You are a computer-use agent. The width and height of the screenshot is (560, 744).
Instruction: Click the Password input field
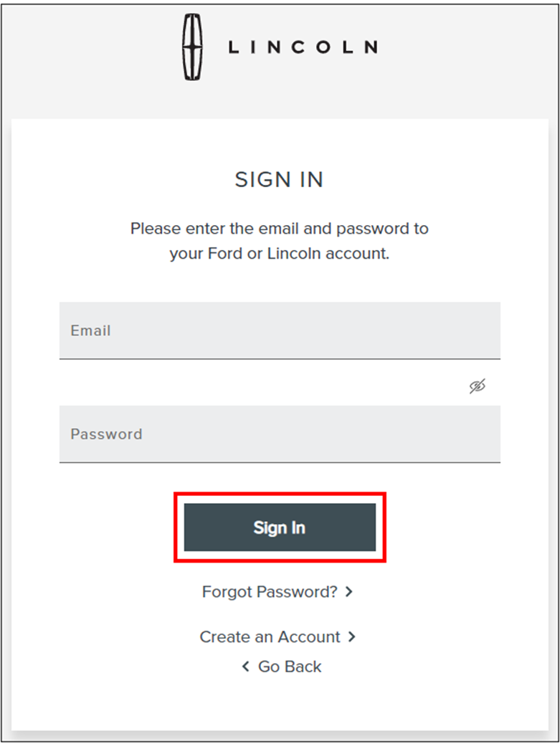tap(280, 434)
